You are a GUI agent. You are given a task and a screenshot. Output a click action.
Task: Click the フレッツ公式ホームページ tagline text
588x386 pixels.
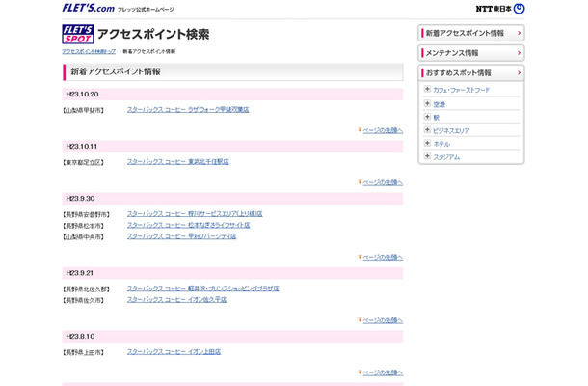[146, 10]
